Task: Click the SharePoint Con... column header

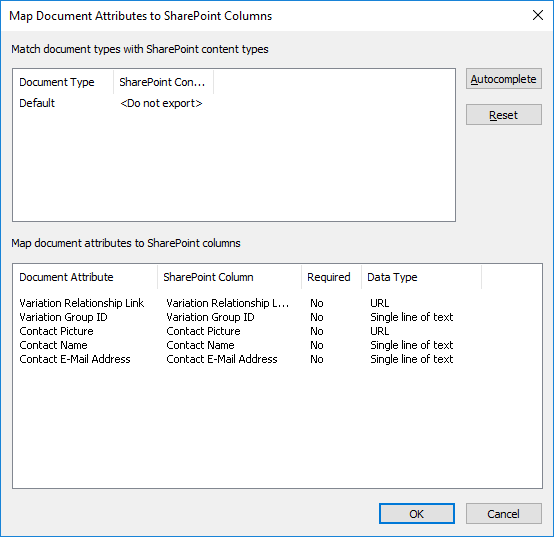Action: pyautogui.click(x=164, y=82)
